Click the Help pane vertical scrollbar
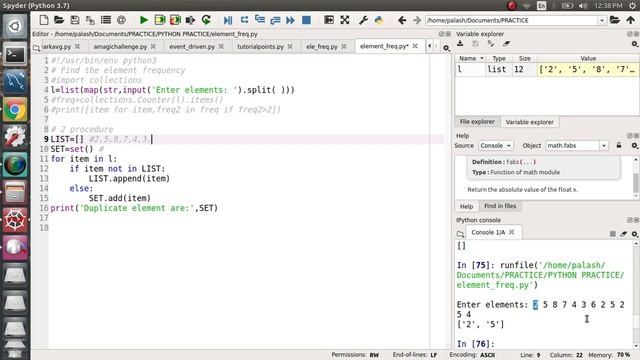Image resolution: width=640 pixels, height=360 pixels. click(x=636, y=178)
